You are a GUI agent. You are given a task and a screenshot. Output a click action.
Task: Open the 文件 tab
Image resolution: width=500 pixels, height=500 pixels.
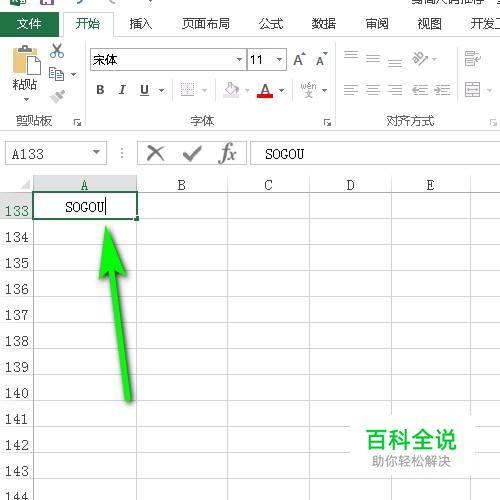tap(29, 24)
